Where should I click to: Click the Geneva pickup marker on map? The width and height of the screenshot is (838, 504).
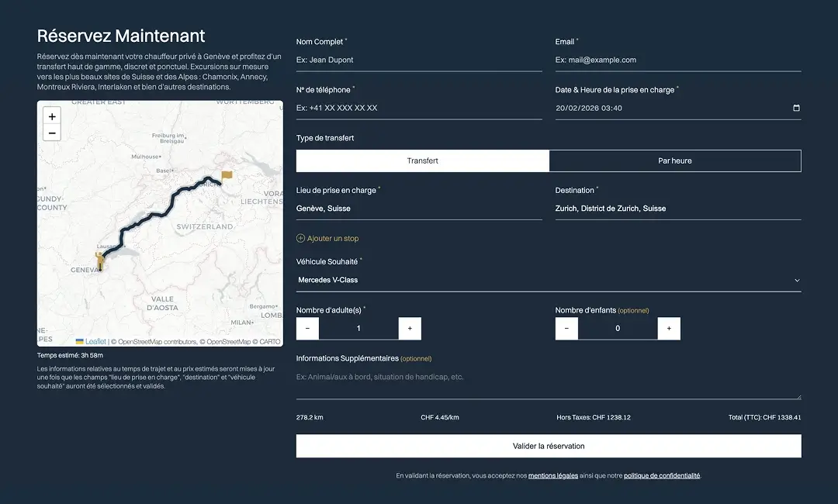coord(99,261)
